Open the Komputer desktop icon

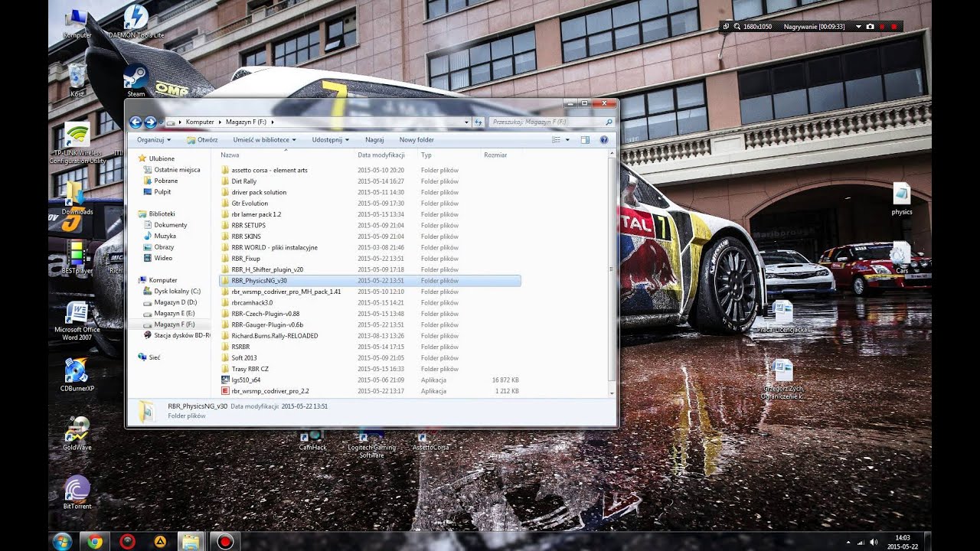click(x=77, y=23)
